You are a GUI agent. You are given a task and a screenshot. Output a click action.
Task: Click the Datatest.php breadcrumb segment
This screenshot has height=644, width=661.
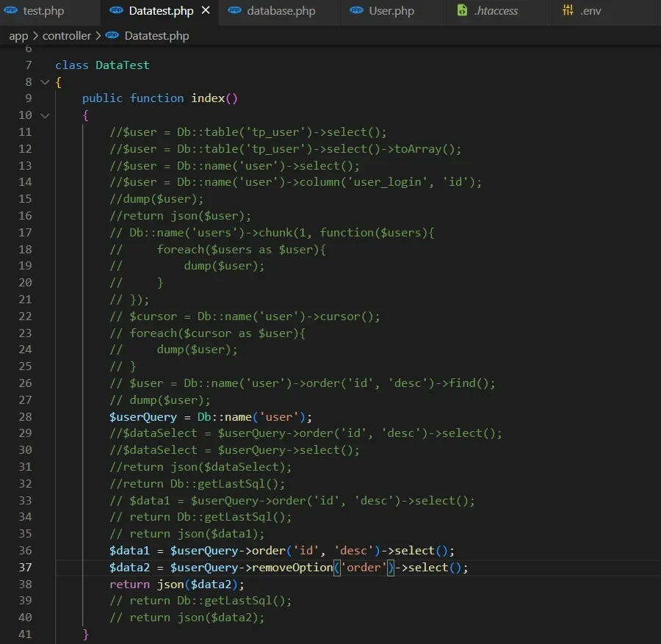[157, 36]
